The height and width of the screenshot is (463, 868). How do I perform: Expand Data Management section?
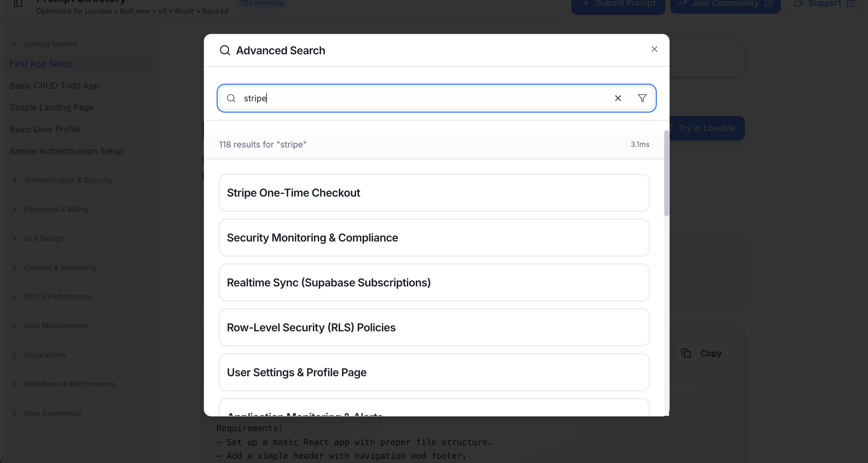(49, 326)
